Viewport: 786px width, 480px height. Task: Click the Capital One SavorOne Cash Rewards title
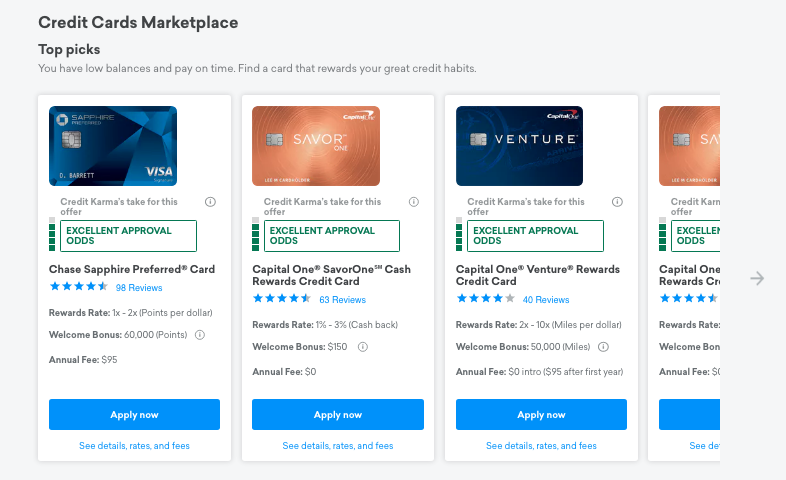[x=331, y=275]
